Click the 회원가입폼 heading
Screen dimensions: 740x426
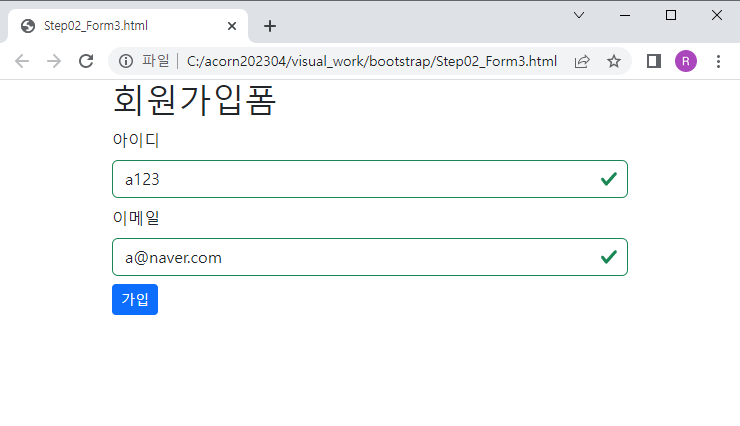tap(194, 100)
